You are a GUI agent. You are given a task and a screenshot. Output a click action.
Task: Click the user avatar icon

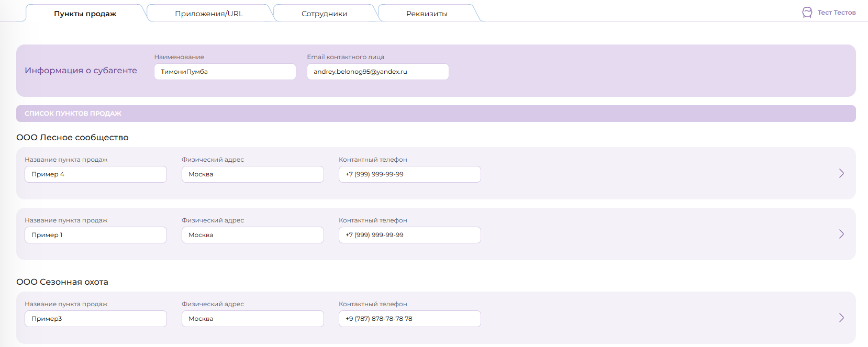(x=807, y=13)
